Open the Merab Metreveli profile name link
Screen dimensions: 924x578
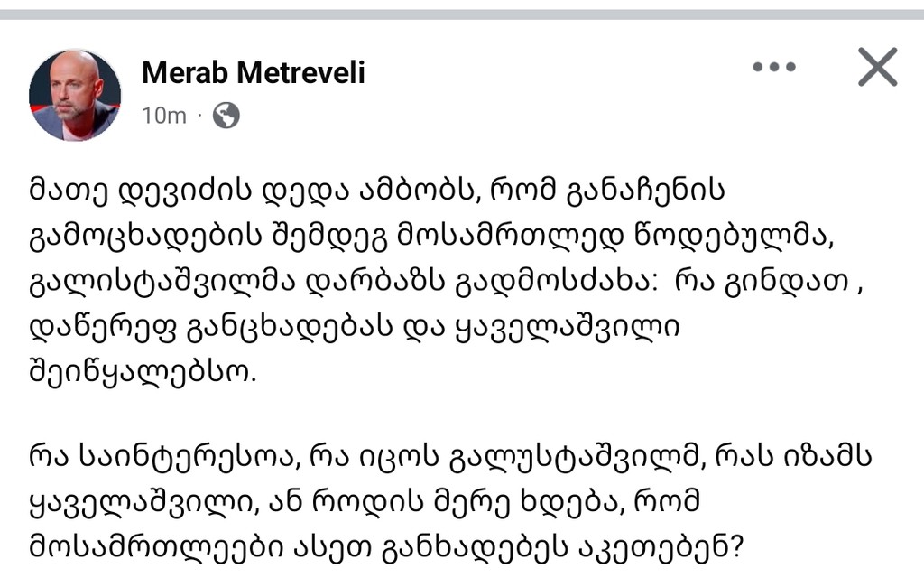(x=254, y=72)
